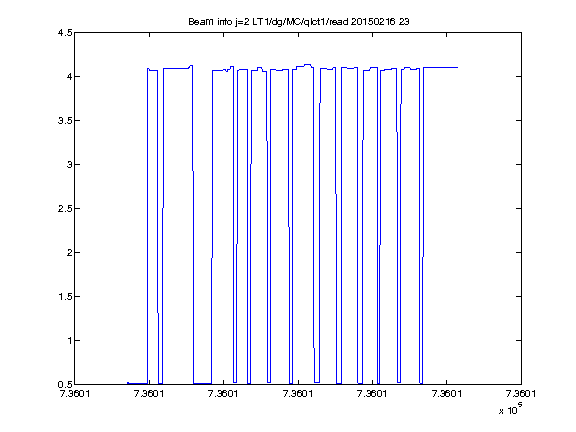Click the x10^5 axis exponent label

point(511,408)
